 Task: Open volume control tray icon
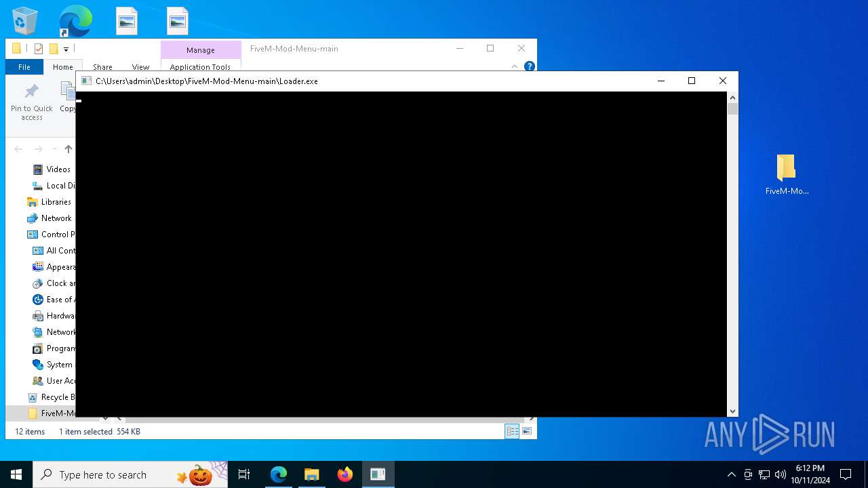click(x=781, y=474)
